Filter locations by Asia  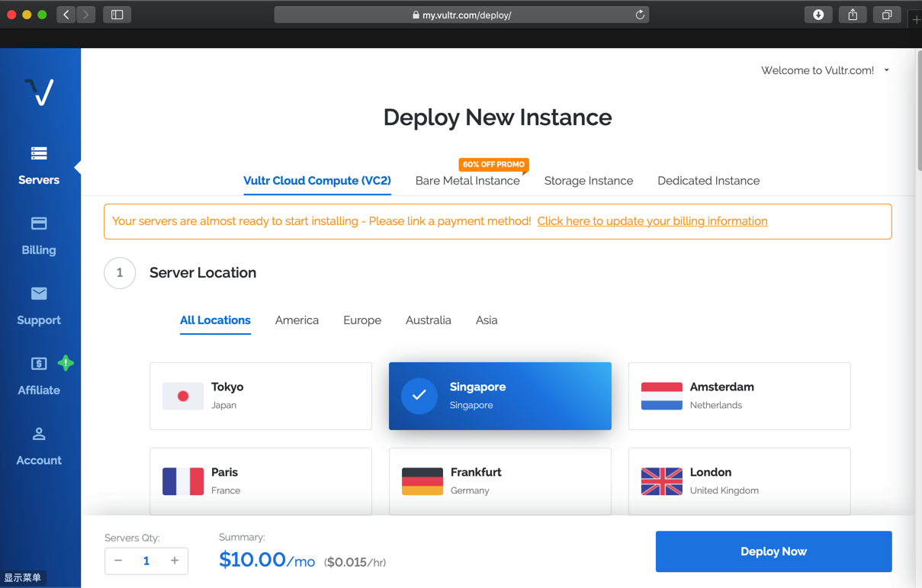point(487,320)
